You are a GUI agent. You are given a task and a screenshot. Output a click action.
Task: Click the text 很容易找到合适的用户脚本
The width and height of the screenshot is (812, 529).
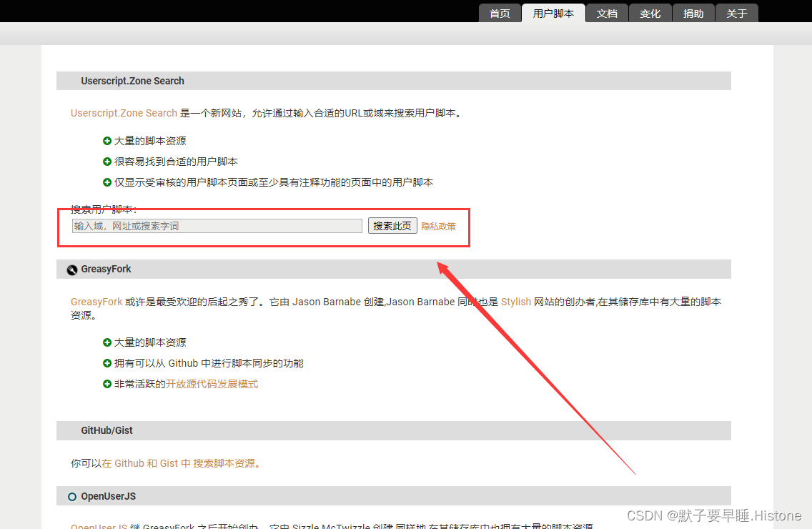click(x=176, y=162)
